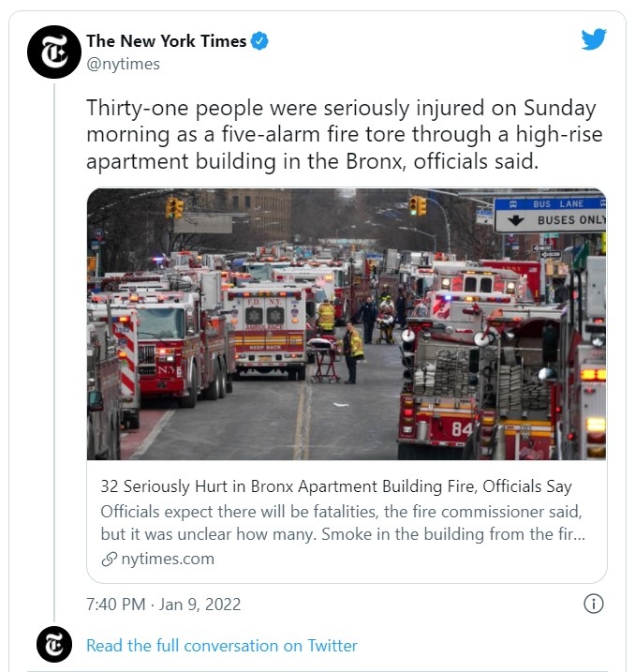Click the Bus Lane sign in the photo
Image resolution: width=635 pixels, height=672 pixels.
click(x=550, y=216)
